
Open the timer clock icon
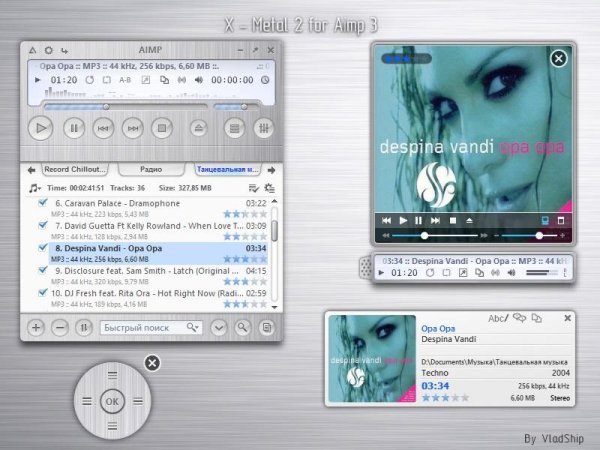click(265, 80)
